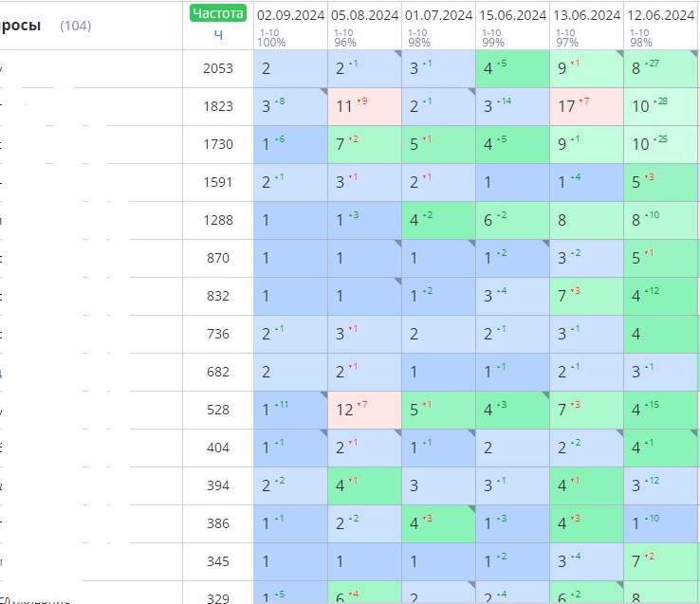Click corner marker in 15.06.2024 cell, row 870
Screen dimensions: 700x604
pyautogui.click(x=545, y=243)
